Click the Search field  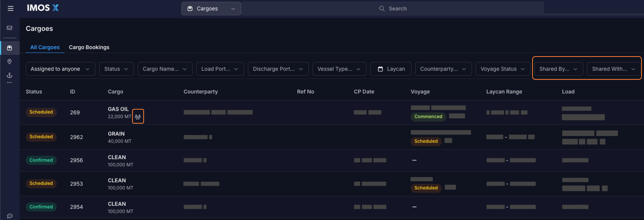click(x=392, y=9)
